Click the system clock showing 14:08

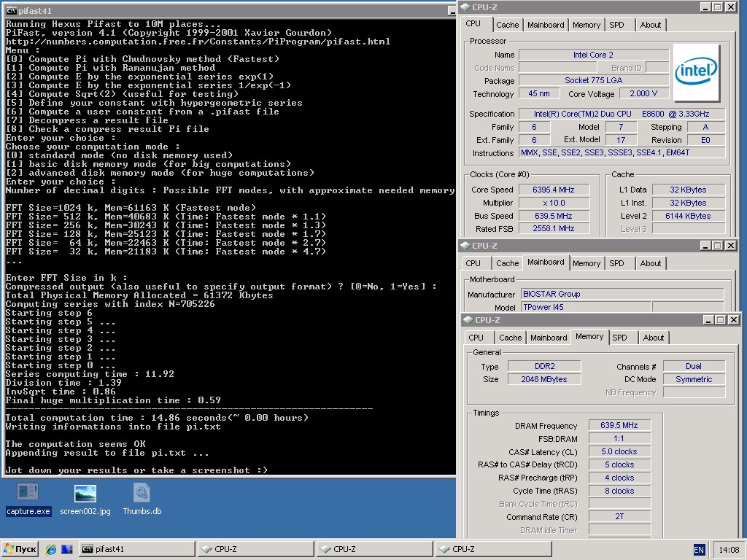729,550
